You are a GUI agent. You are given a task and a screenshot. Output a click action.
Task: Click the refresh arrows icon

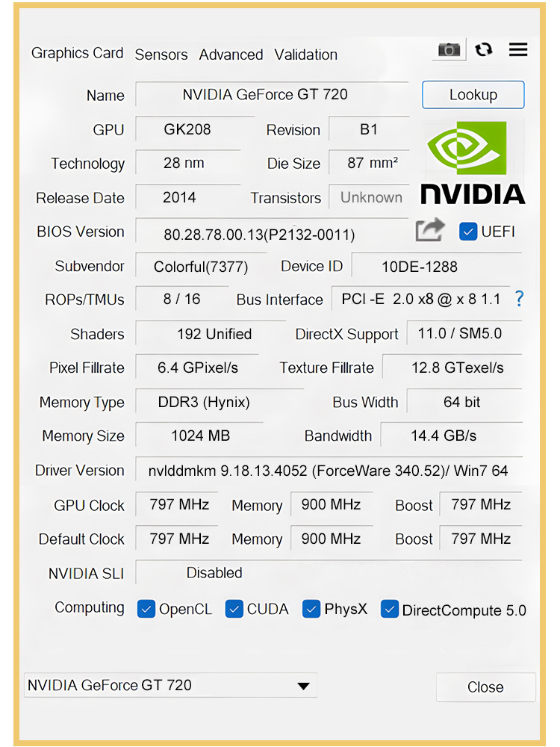tap(484, 50)
